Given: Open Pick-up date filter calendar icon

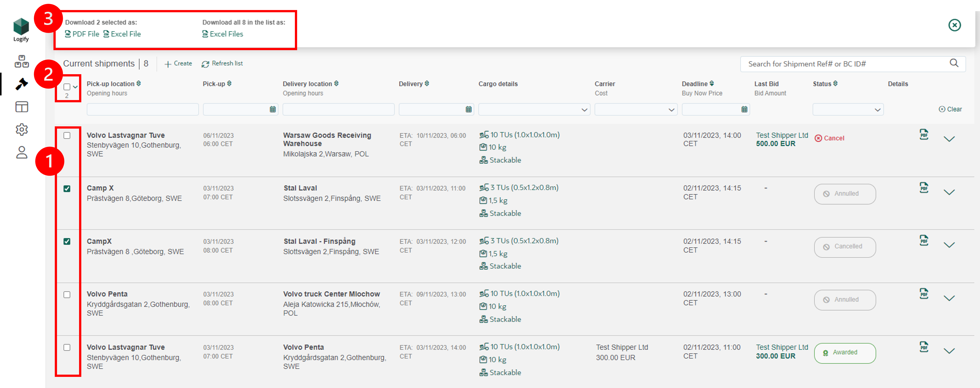Looking at the screenshot, I should click(x=273, y=109).
